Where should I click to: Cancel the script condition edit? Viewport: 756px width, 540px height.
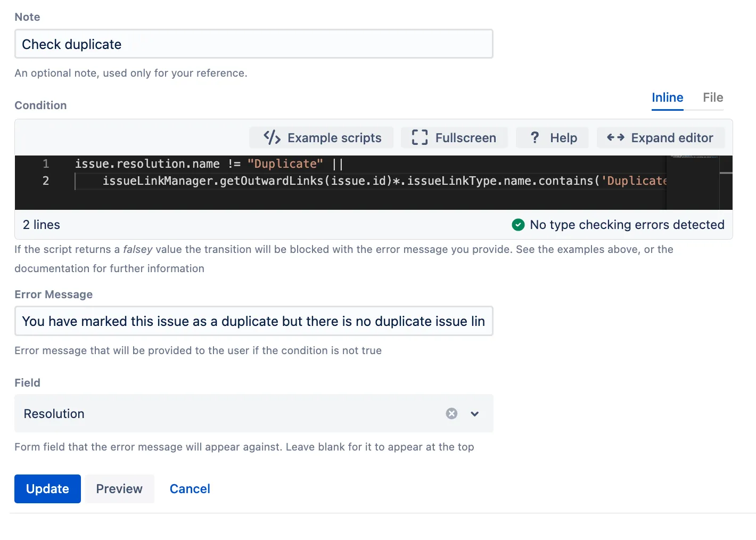(x=190, y=489)
